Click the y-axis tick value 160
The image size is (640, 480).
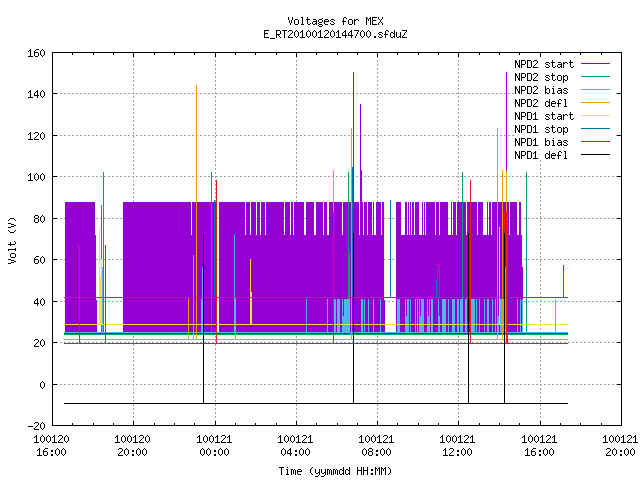[x=36, y=53]
